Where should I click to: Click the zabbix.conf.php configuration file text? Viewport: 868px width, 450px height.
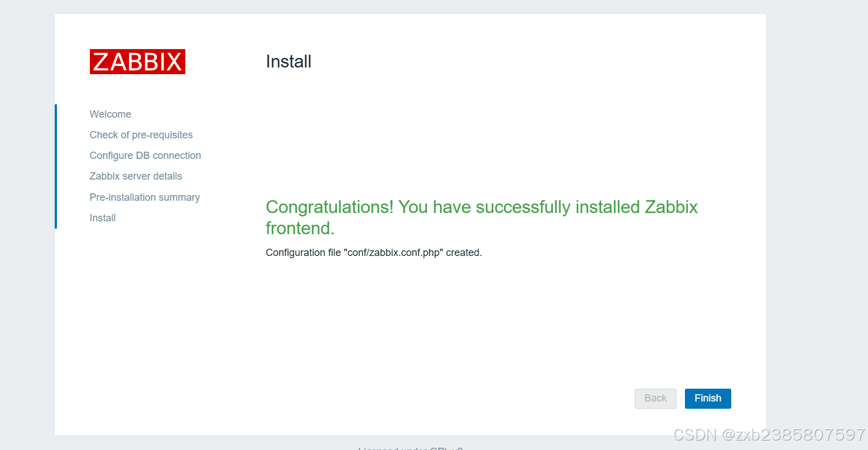(373, 252)
